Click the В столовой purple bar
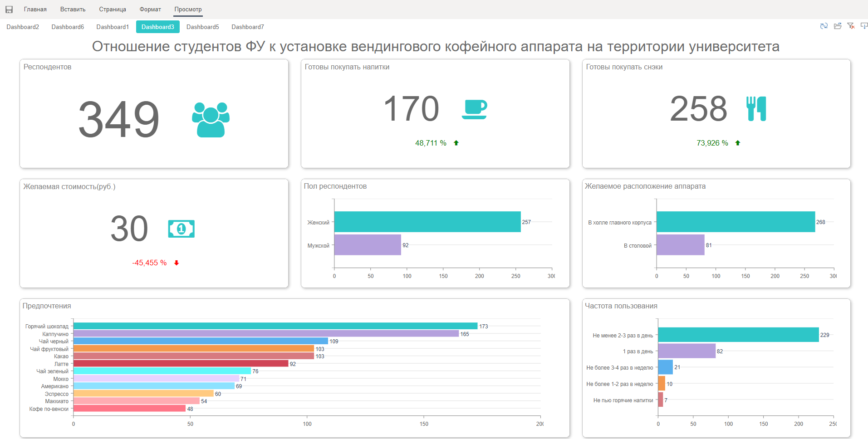 [x=680, y=245]
